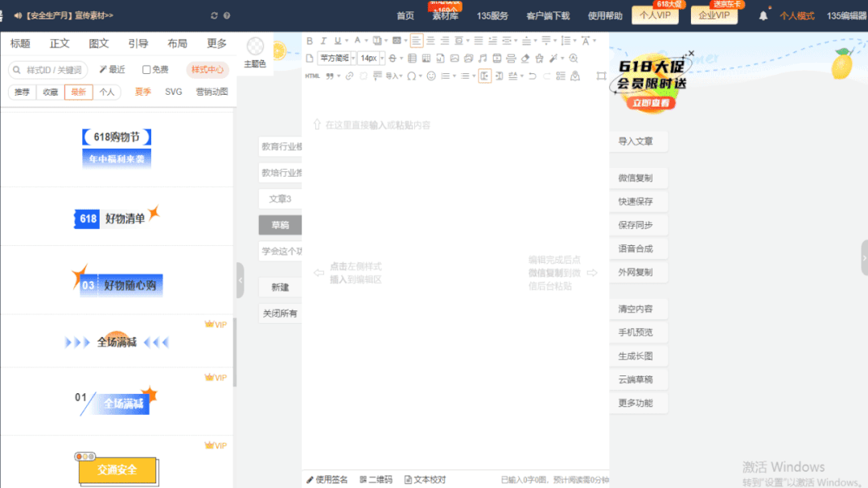The height and width of the screenshot is (488, 868).
Task: Go to 素材库 in top navigation
Action: [x=445, y=16]
